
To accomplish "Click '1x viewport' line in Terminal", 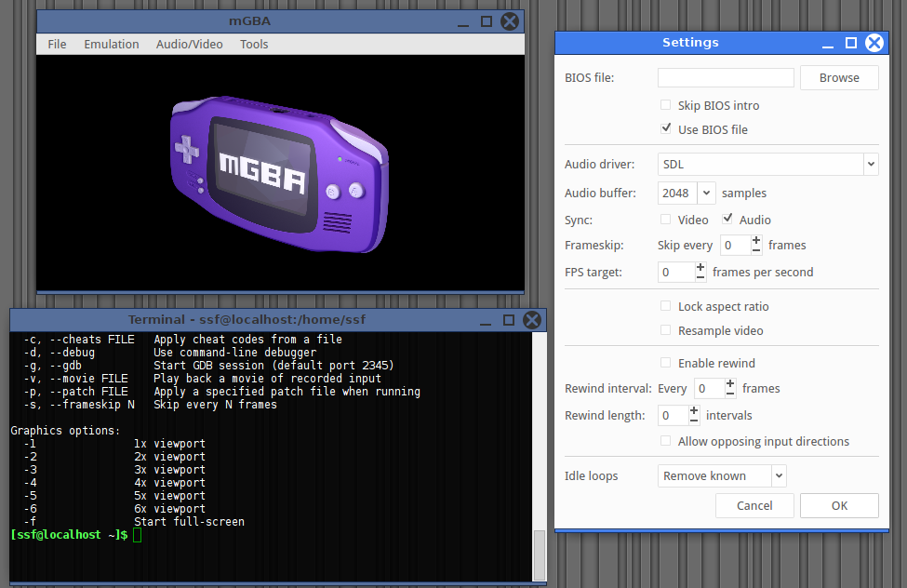I will coord(169,444).
